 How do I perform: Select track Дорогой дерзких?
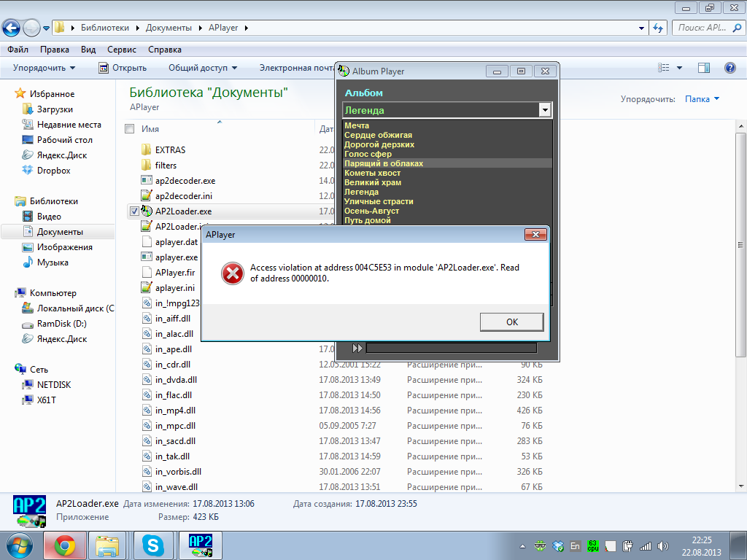click(379, 144)
